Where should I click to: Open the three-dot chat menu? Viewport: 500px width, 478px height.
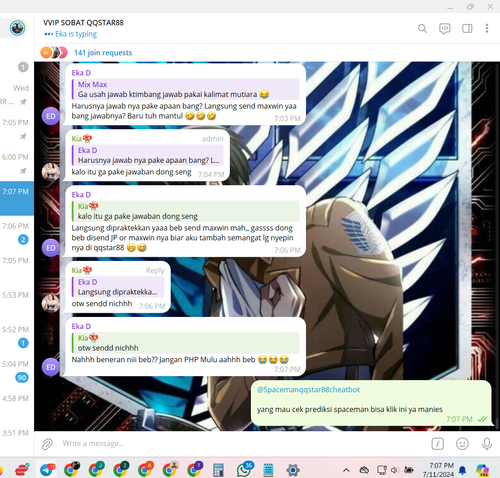(487, 28)
